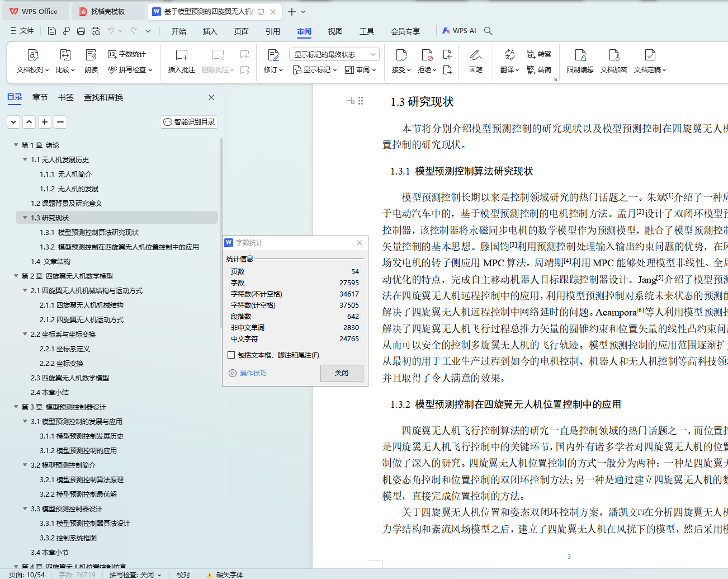Open a new tab with plus button
The height and width of the screenshot is (579, 728).
coord(292,11)
